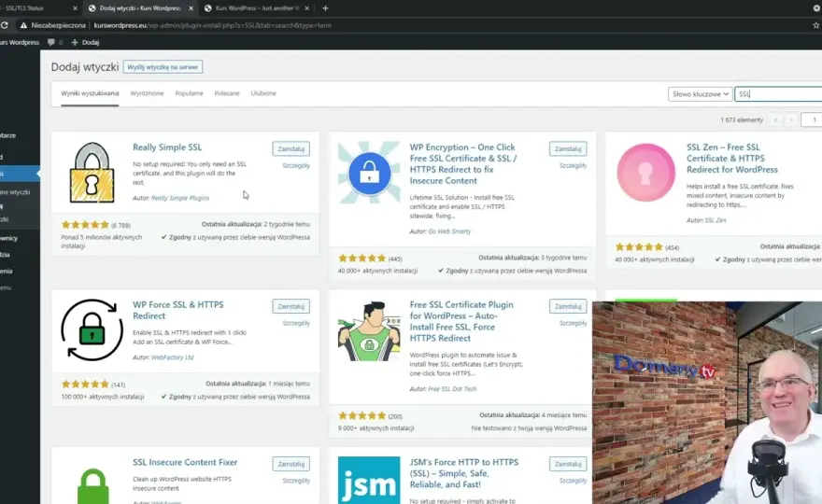Viewport: 822px width, 504px height.
Task: Bookmark the page with the star icon
Action: 816,25
